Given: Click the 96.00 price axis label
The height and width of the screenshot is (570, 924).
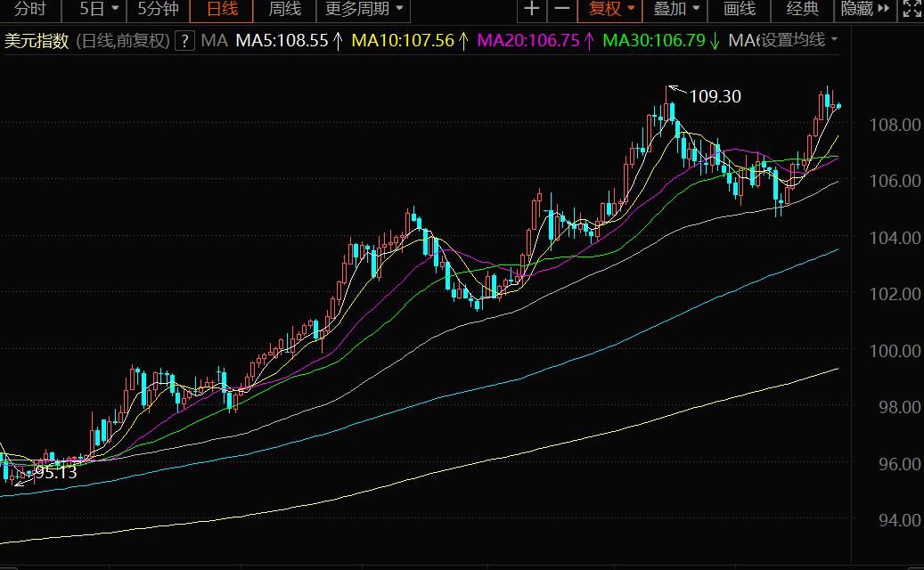Looking at the screenshot, I should [899, 464].
